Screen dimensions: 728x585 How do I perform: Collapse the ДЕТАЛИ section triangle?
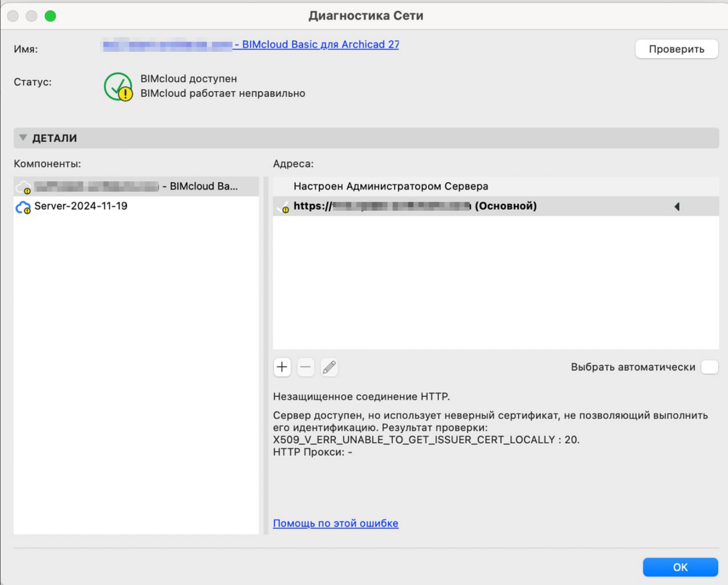23,138
